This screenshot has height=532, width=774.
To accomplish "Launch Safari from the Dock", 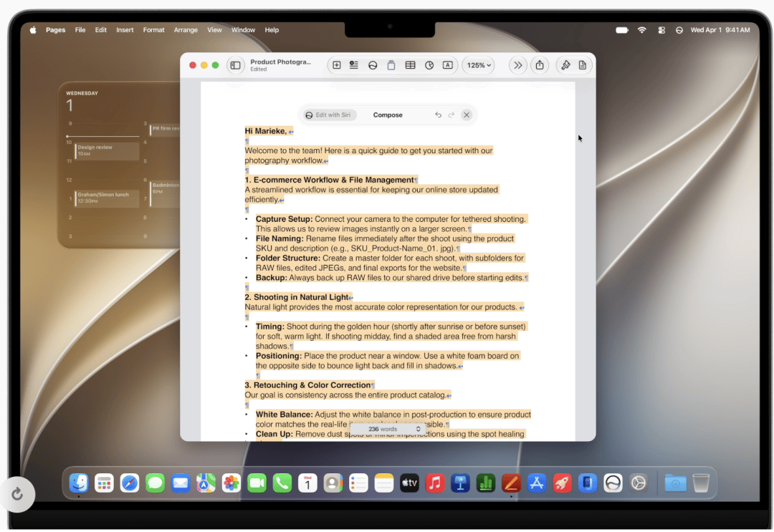I will (130, 483).
